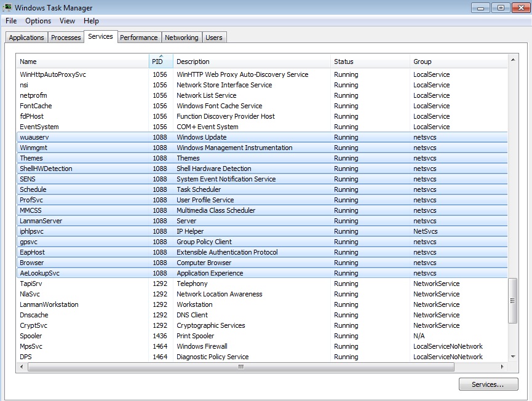Click the vertical scrollbar thumb
Viewport: 532px width, 401px height.
pyautogui.click(x=513, y=301)
